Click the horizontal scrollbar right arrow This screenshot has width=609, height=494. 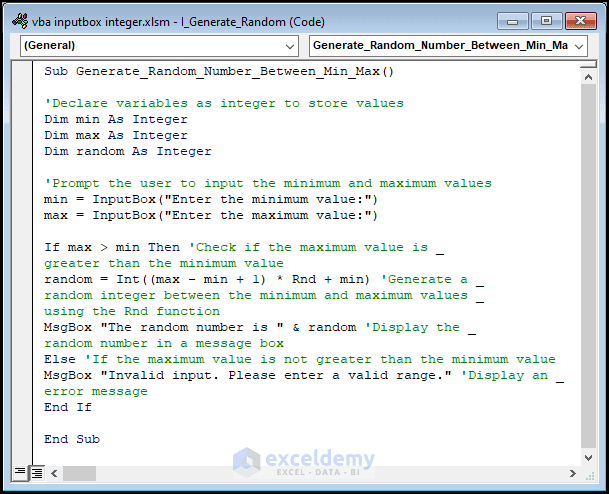(x=573, y=473)
